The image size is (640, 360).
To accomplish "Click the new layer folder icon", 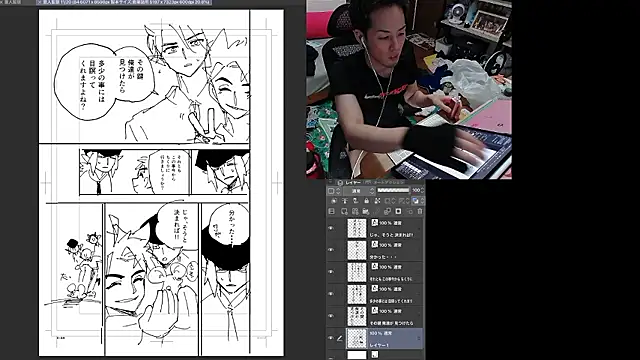I will (x=366, y=211).
